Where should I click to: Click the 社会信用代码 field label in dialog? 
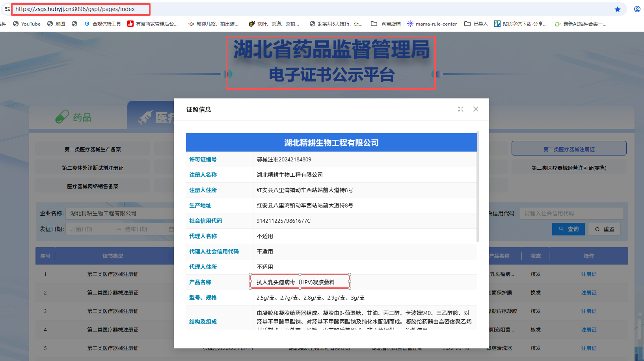click(x=206, y=221)
